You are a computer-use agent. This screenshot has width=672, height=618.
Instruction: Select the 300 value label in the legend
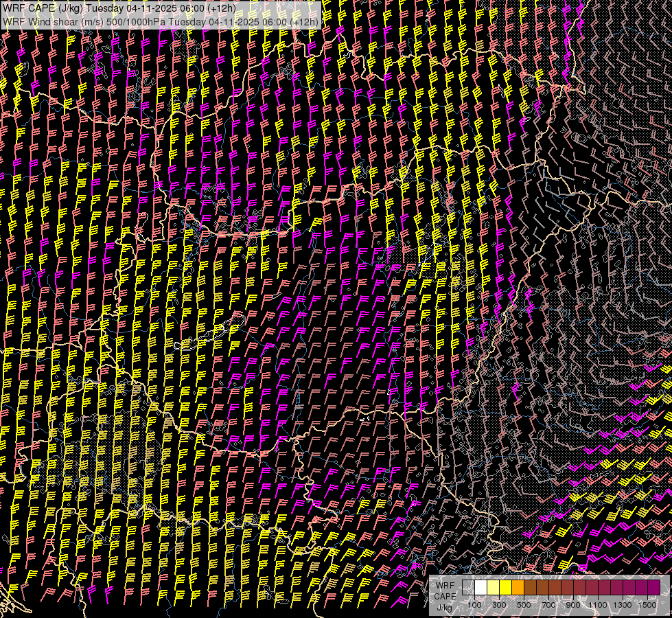click(x=500, y=605)
